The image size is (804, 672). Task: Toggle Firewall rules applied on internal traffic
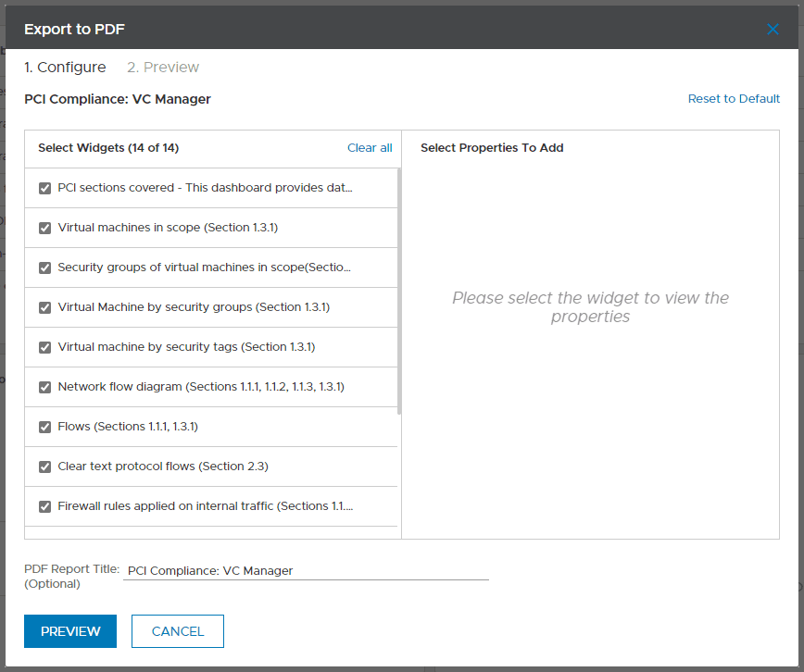click(x=44, y=507)
